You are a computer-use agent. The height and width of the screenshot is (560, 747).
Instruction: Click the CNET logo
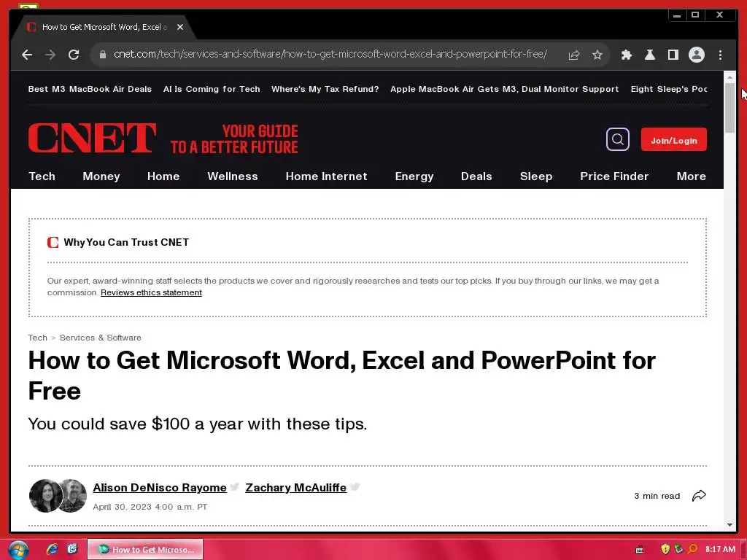coord(92,138)
